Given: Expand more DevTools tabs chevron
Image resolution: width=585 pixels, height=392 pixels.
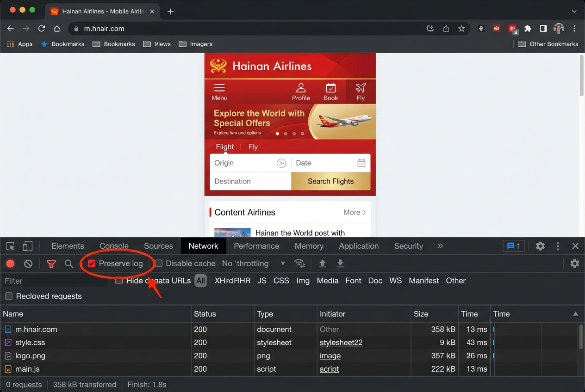Looking at the screenshot, I should point(440,246).
